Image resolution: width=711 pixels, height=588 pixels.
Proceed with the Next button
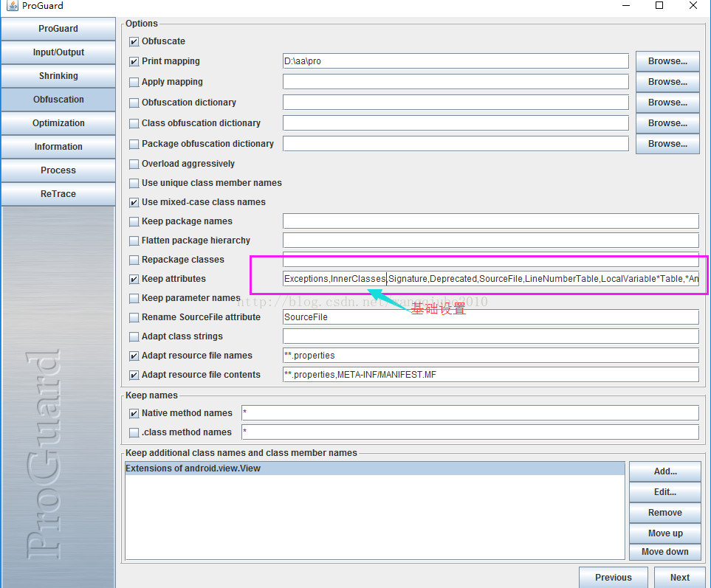(680, 577)
